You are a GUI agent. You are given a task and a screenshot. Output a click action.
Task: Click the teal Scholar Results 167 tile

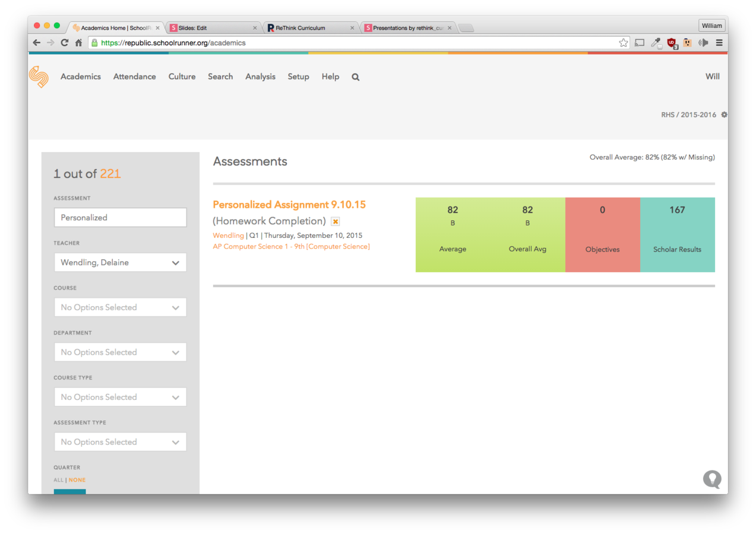[x=677, y=235]
